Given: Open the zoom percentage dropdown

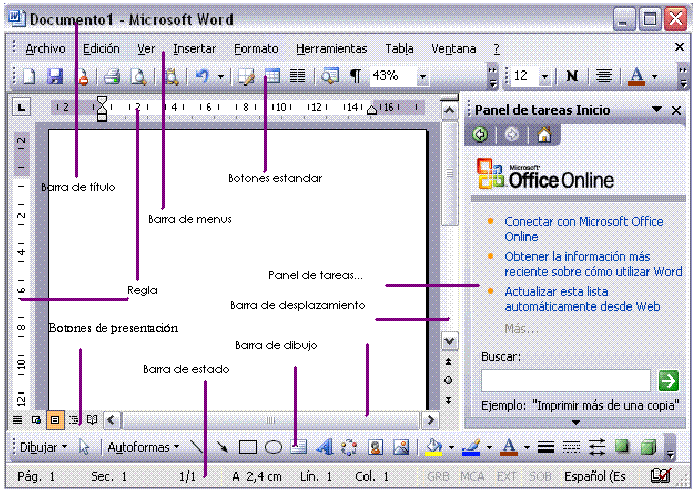Looking at the screenshot, I should pyautogui.click(x=422, y=77).
